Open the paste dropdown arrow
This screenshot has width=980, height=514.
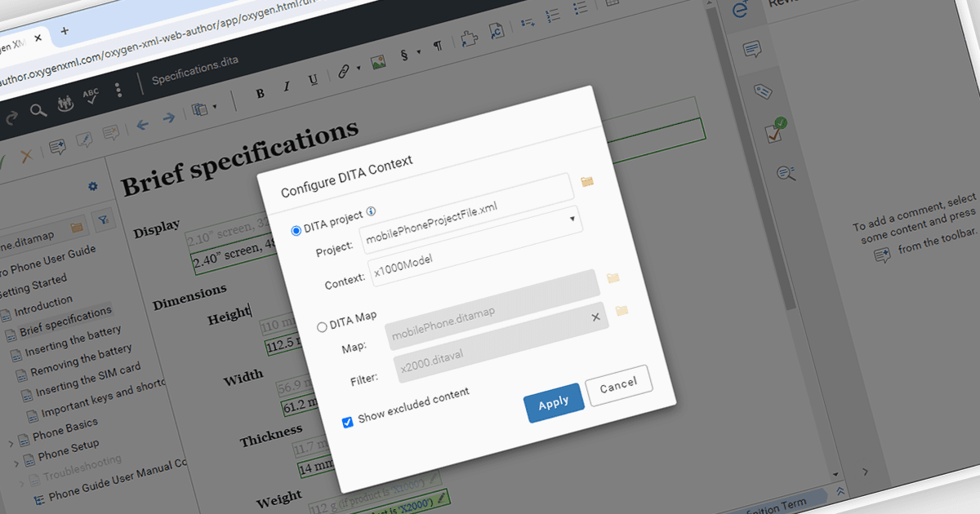(215, 107)
